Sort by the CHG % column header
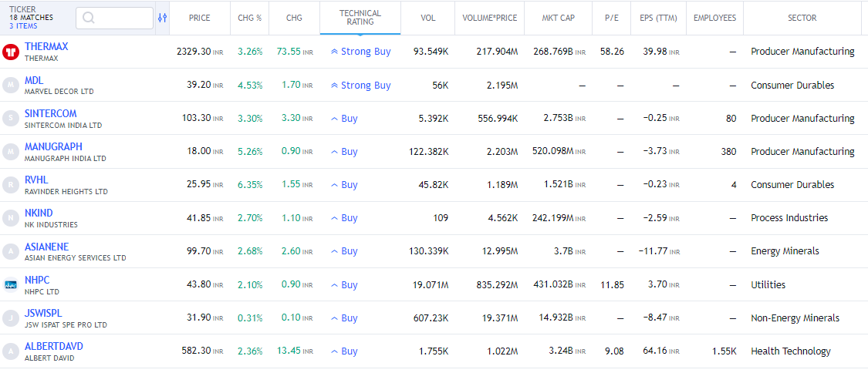 click(x=250, y=18)
